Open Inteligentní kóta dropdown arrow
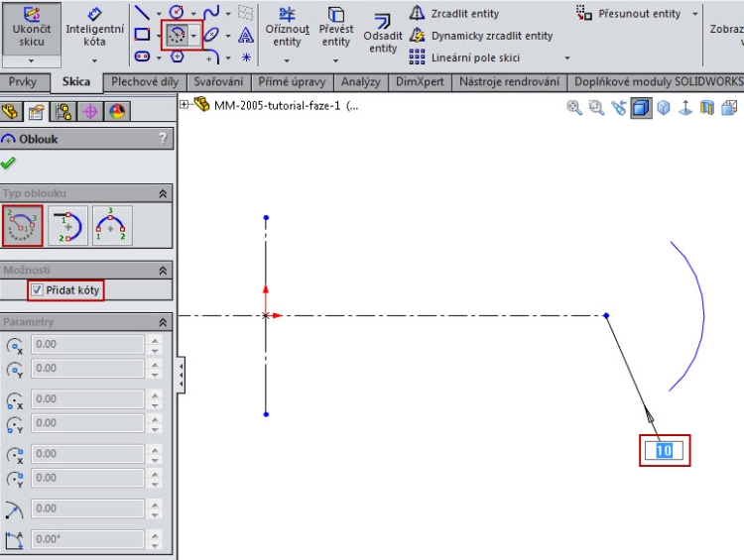Viewport: 744px width, 560px height. point(94,60)
